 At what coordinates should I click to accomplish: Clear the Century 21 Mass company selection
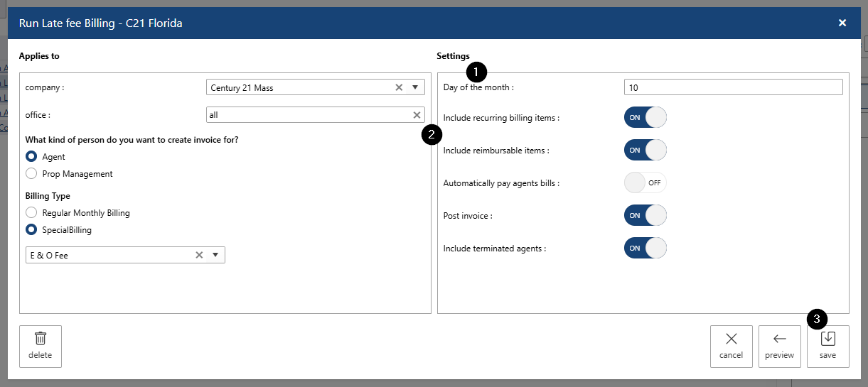pyautogui.click(x=399, y=87)
